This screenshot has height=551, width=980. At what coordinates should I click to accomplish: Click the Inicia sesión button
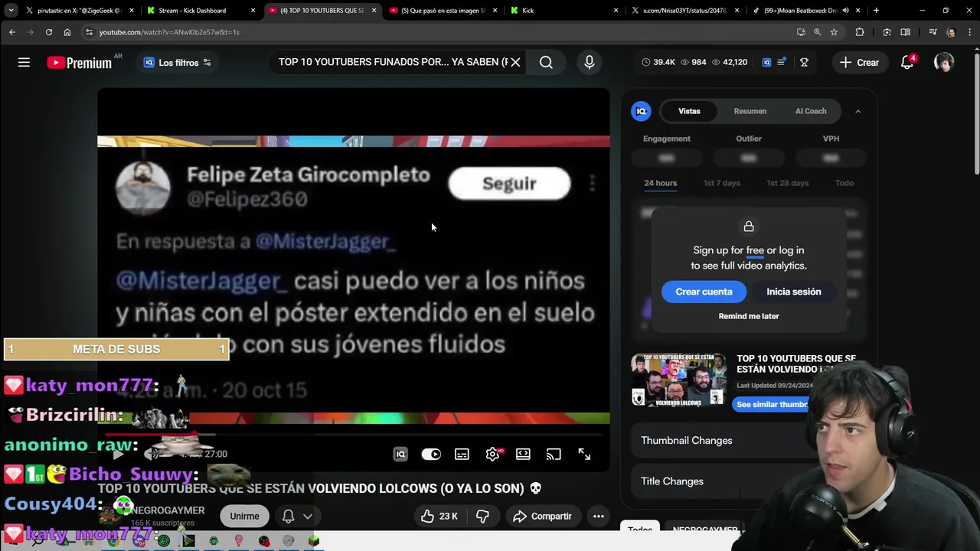[x=794, y=292]
